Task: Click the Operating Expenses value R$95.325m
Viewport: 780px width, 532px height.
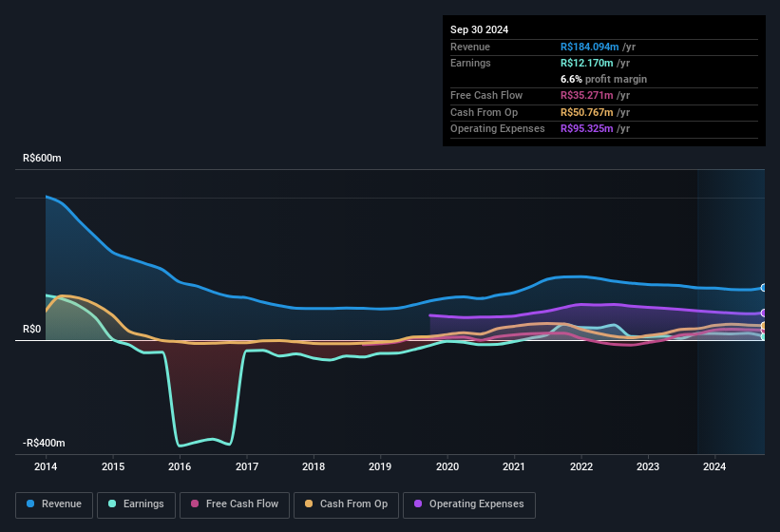Action: pos(586,128)
